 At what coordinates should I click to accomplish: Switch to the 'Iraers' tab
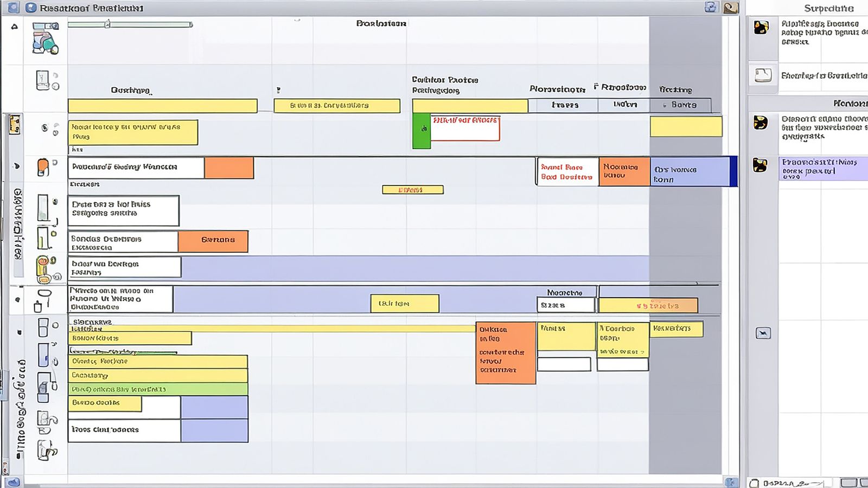tap(564, 105)
